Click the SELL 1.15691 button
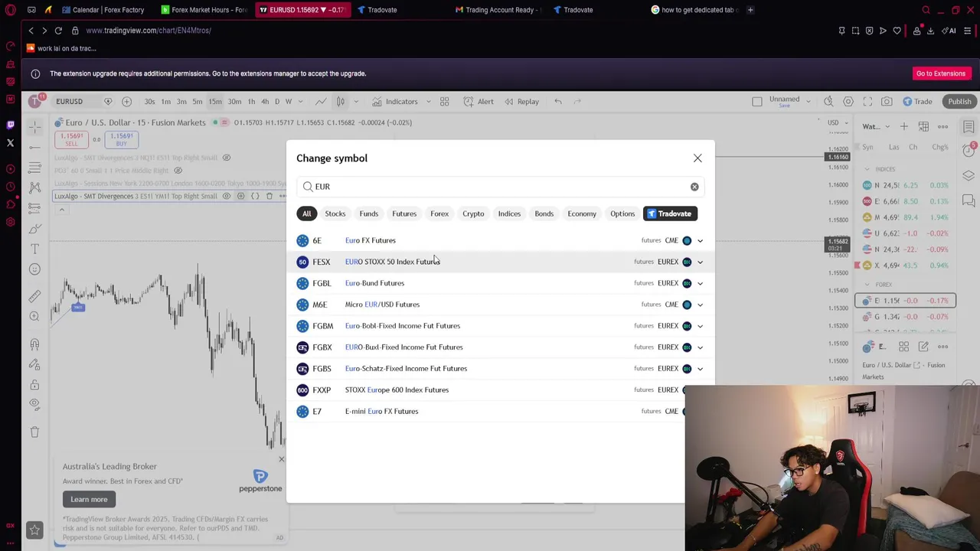This screenshot has height=551, width=980. coord(71,140)
